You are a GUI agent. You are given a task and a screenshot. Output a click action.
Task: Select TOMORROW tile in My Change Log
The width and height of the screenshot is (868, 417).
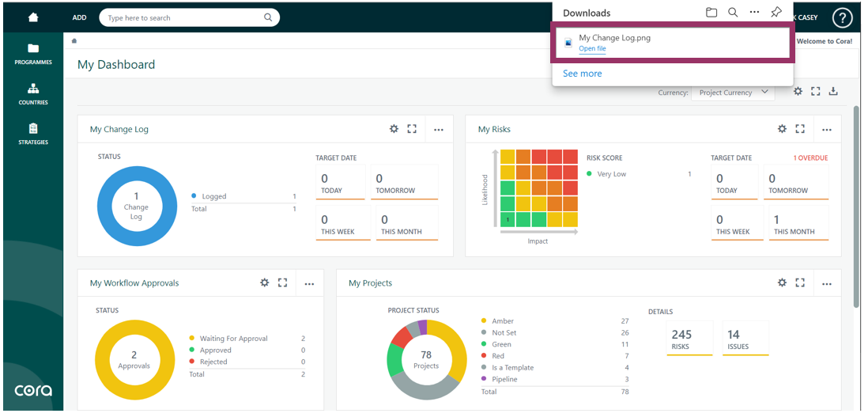click(x=404, y=182)
